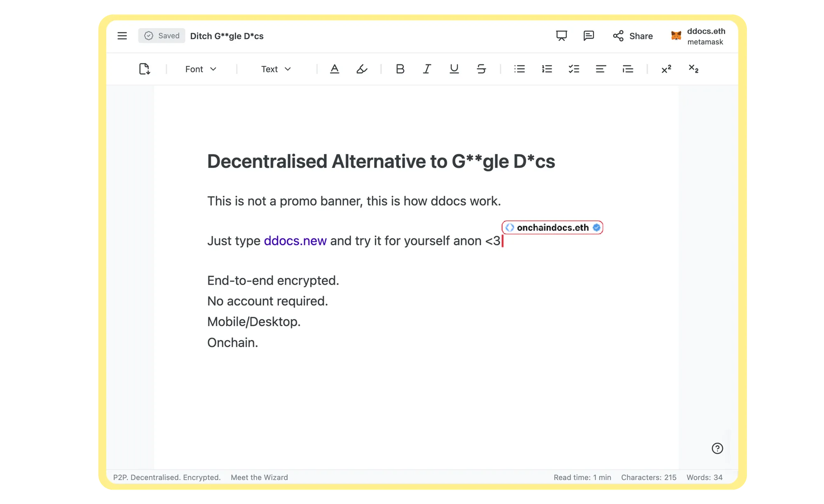Toggle numbered list on selected text
Screen dimensions: 824x504
(546, 69)
